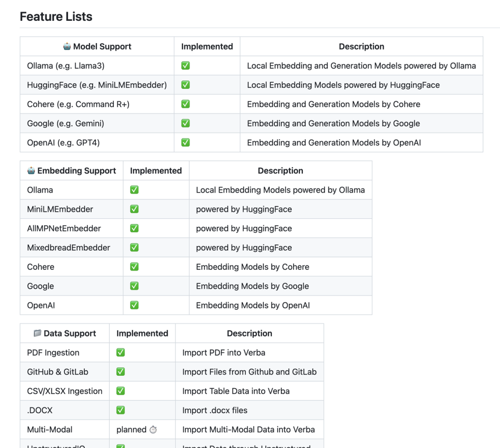
Task: Click the CSV/XLSX Ingestion cell
Action: pyautogui.click(x=65, y=391)
